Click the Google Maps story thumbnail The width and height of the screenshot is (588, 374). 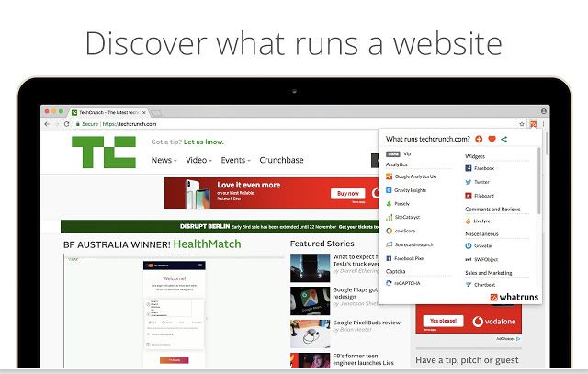point(311,300)
